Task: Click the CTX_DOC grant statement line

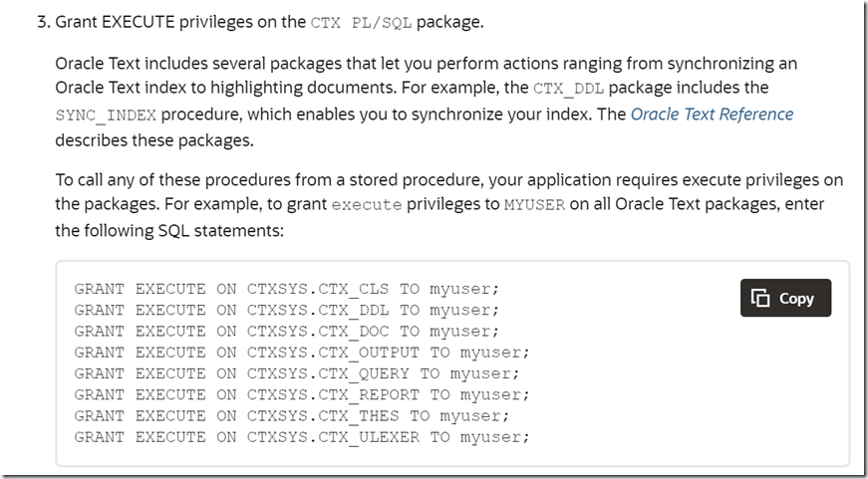Action: [x=286, y=331]
